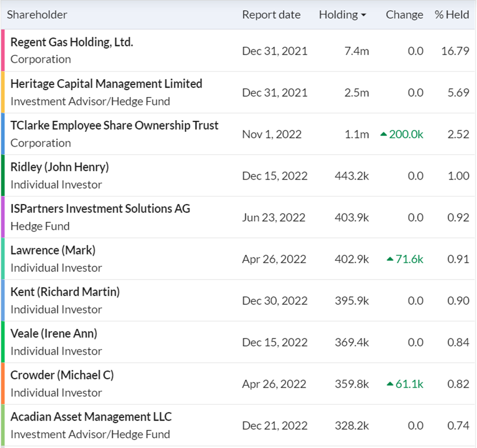Select Kent (Richard Martin) shareholder name
The width and height of the screenshot is (477, 448).
(65, 292)
